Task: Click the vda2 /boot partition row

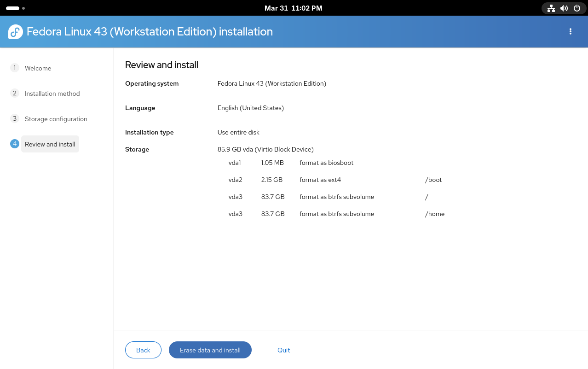Action: click(335, 180)
